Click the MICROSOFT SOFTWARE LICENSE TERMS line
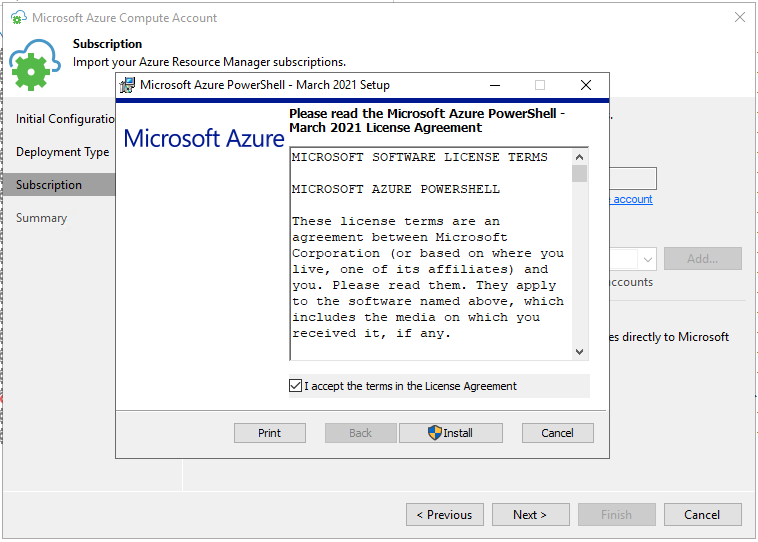The image size is (758, 542). point(420,157)
